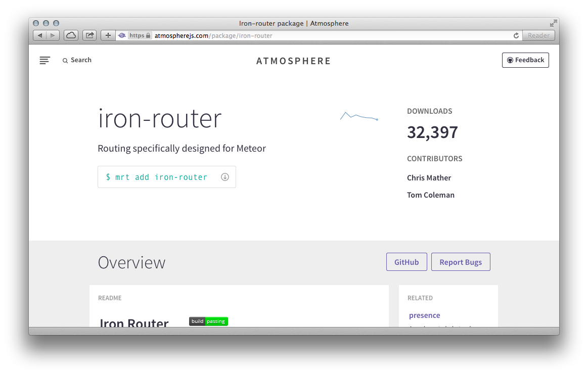Click the Search label in the header
The image size is (588, 375).
[81, 60]
